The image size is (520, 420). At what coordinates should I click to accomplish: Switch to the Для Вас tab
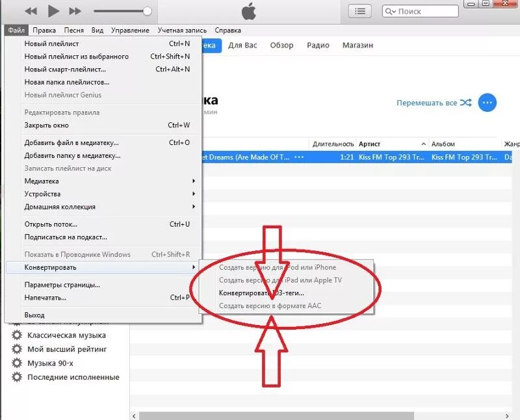pos(242,45)
